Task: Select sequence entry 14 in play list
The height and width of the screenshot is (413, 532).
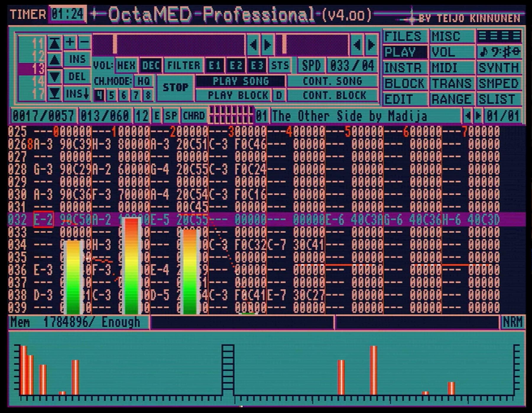Action: click(x=32, y=81)
